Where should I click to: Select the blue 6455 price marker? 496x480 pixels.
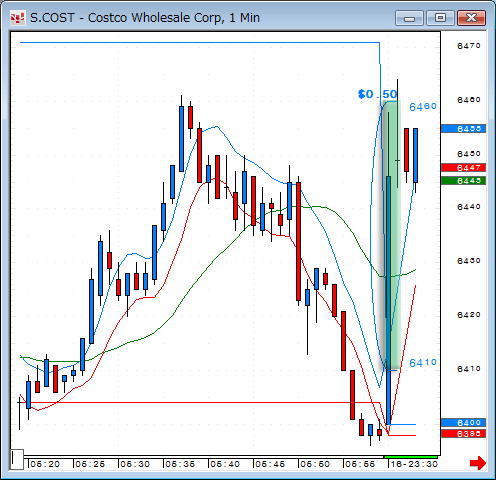[x=463, y=129]
